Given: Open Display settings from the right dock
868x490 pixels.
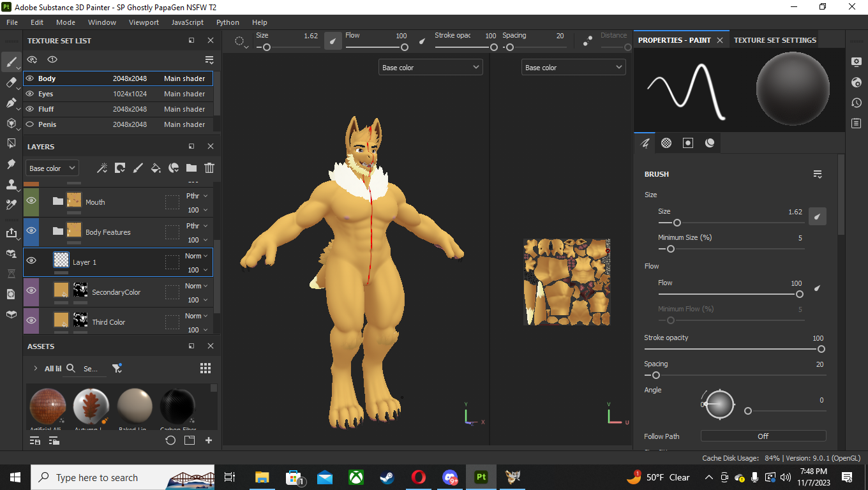Looking at the screenshot, I should (x=857, y=62).
